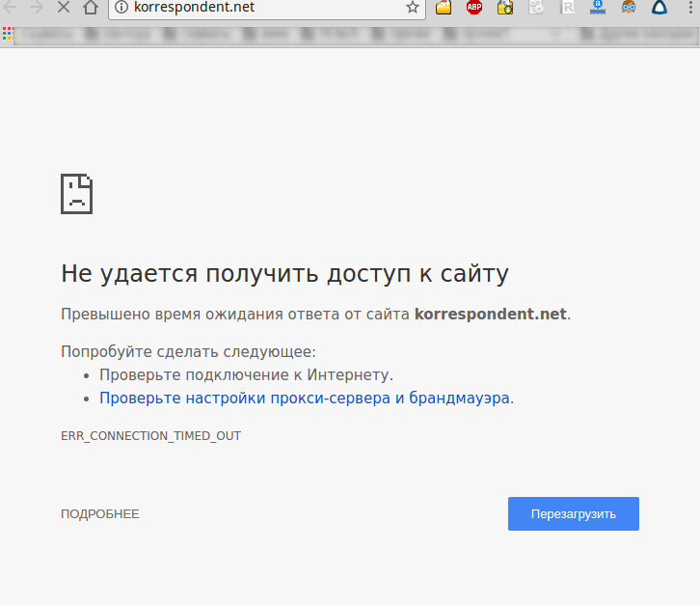Open the Apps grid shortcut in bookmarks bar
Viewport: 700px width, 605px height.
(x=8, y=34)
